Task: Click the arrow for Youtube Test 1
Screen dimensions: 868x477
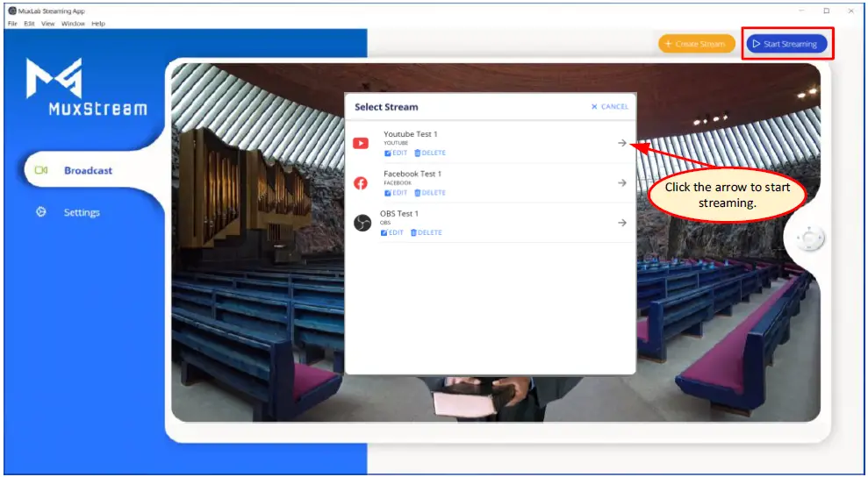Action: pos(622,143)
